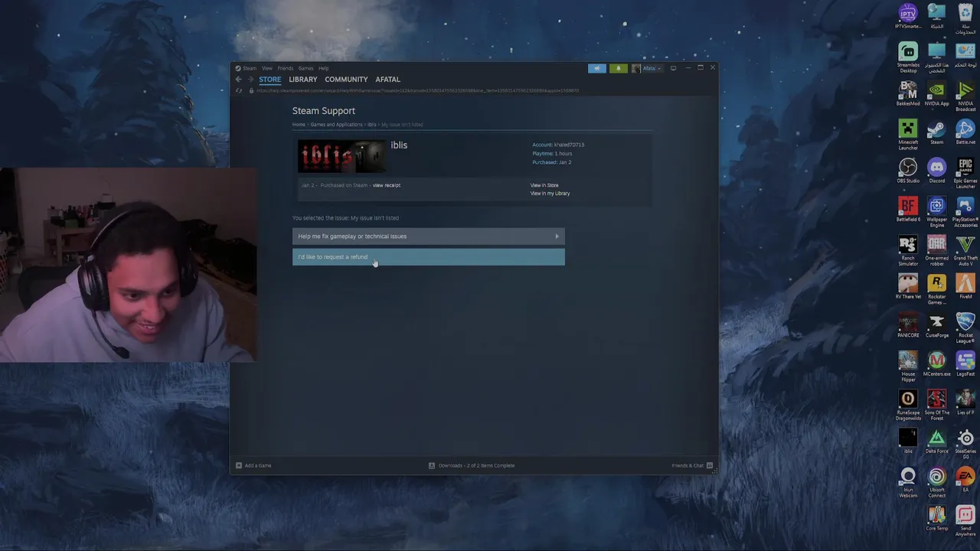Launch Delta Force desktop icon
Image resolution: width=980 pixels, height=551 pixels.
(936, 442)
